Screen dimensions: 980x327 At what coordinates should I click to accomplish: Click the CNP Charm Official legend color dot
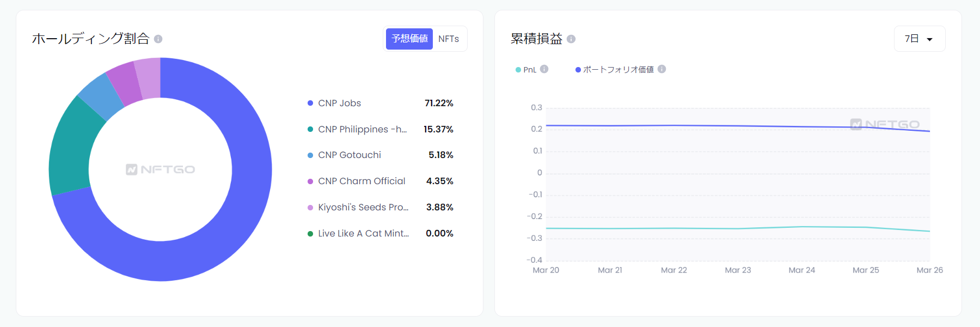pos(310,181)
